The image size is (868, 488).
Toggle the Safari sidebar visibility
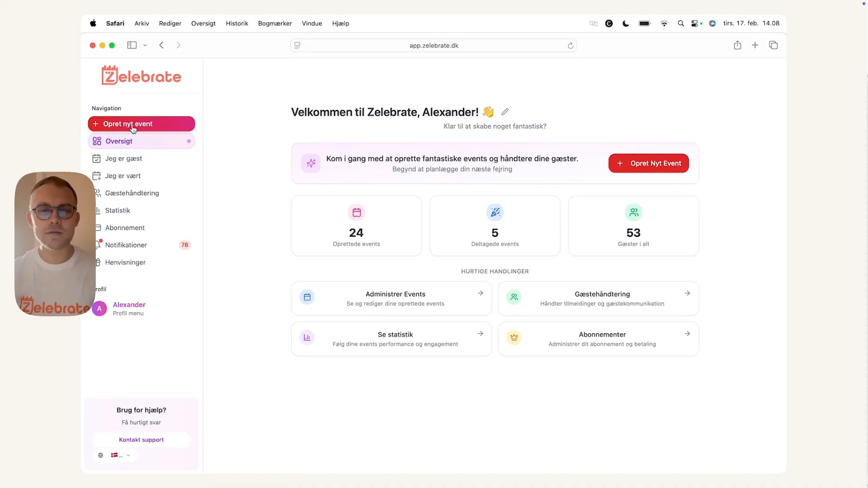tap(131, 45)
